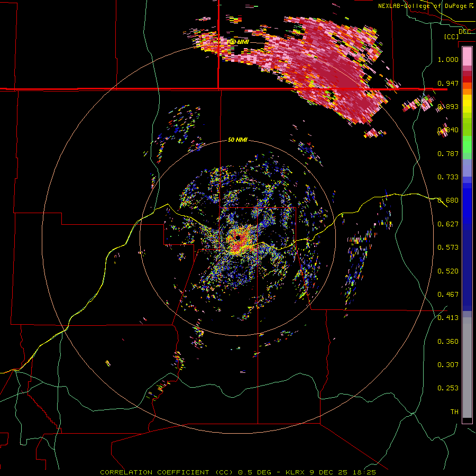This screenshot has width=476, height=476.
Task: Select the 0.627 scale value
Action: [x=448, y=224]
